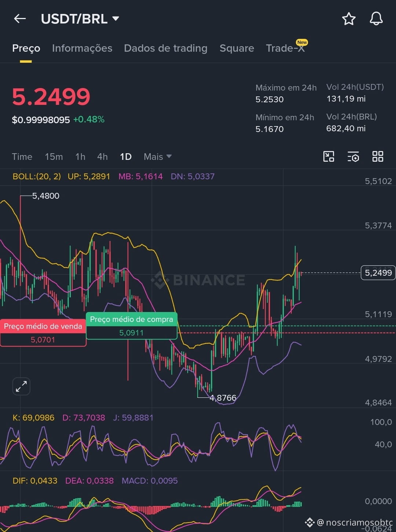396x532 pixels.
Task: Click the 5,4800 high marker on chart
Action: [x=46, y=196]
